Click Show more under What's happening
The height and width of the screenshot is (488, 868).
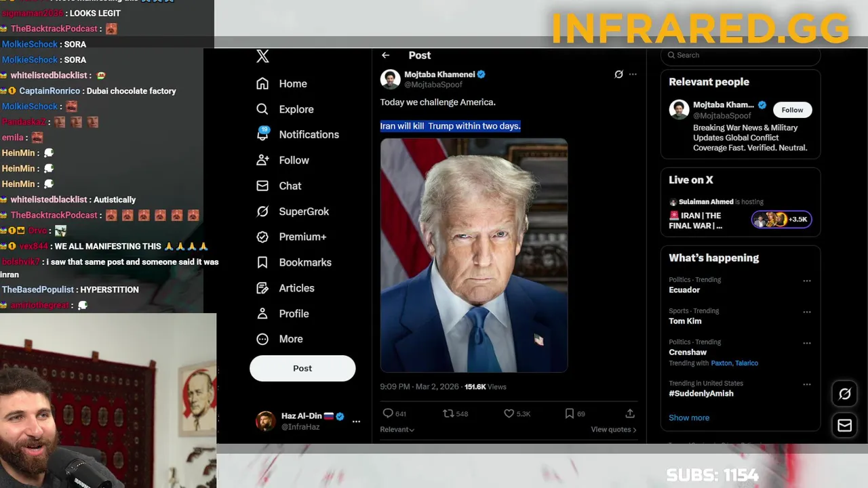click(x=689, y=418)
